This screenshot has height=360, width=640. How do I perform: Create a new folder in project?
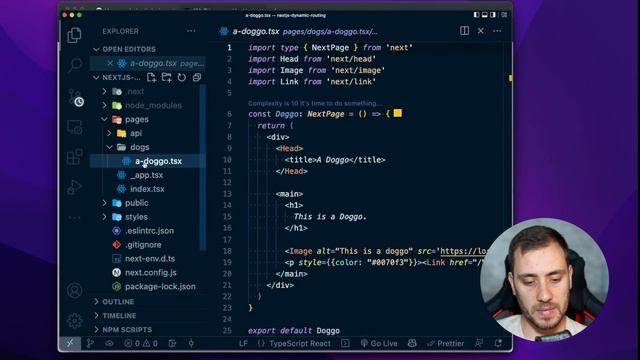(167, 78)
